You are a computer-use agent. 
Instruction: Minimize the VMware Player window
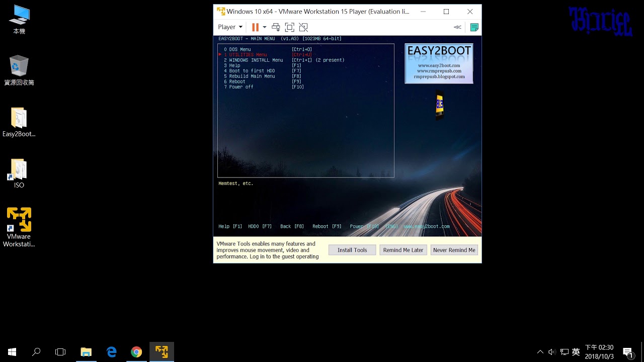(x=423, y=12)
